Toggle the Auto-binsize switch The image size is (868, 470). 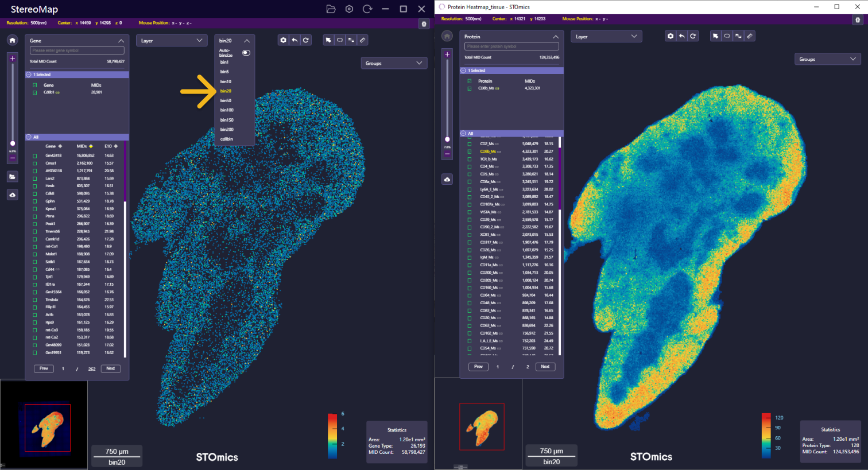pos(246,53)
